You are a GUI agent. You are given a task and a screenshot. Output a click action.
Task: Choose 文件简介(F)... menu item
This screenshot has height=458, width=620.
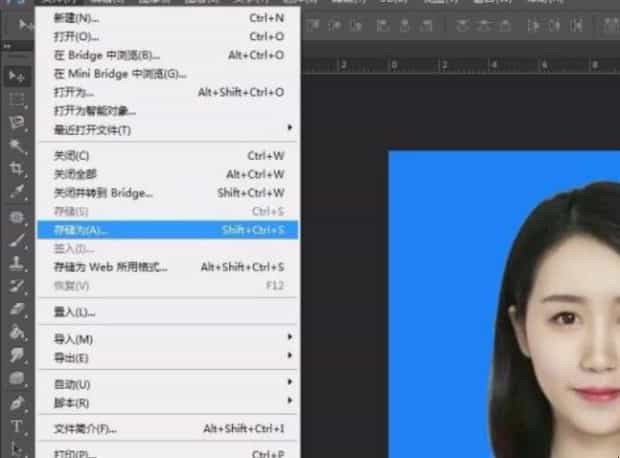(168, 428)
